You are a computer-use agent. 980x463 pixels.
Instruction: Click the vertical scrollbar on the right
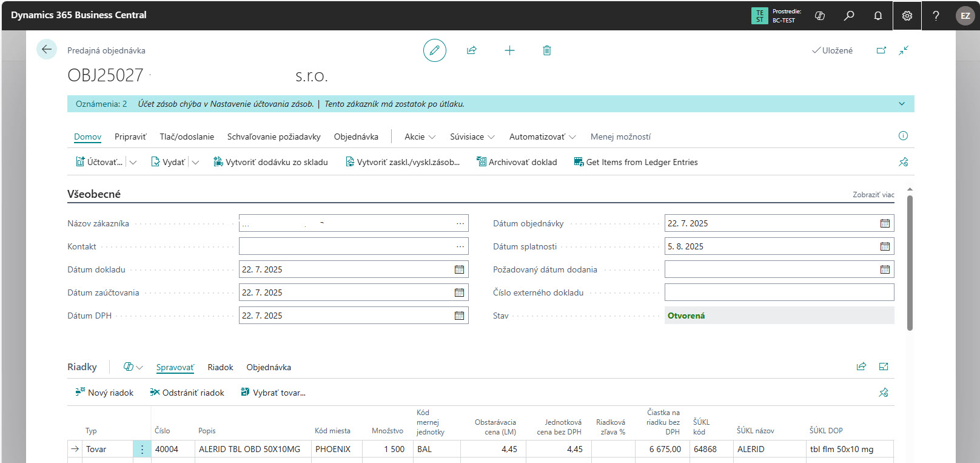(910, 262)
